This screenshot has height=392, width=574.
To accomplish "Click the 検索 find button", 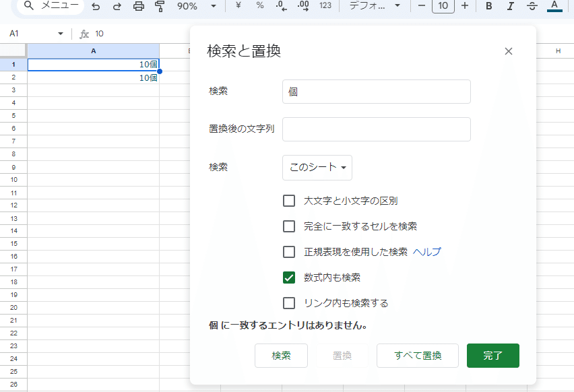I will [281, 356].
